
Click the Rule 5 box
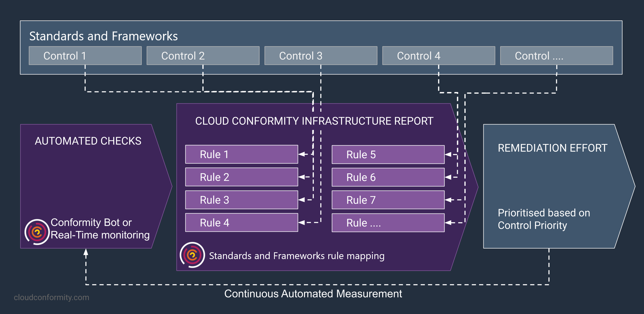388,155
